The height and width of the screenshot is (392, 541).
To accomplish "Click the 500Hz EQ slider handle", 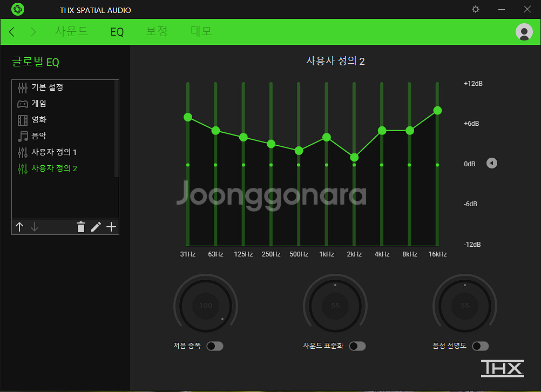I will point(299,151).
